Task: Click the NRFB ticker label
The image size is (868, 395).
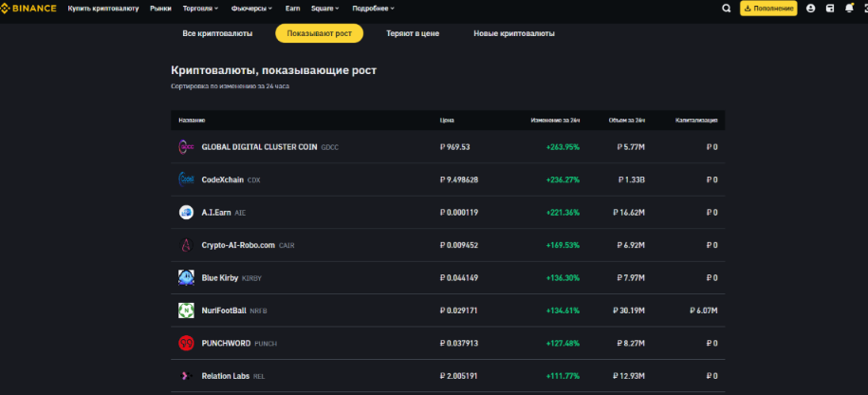Action: (258, 311)
